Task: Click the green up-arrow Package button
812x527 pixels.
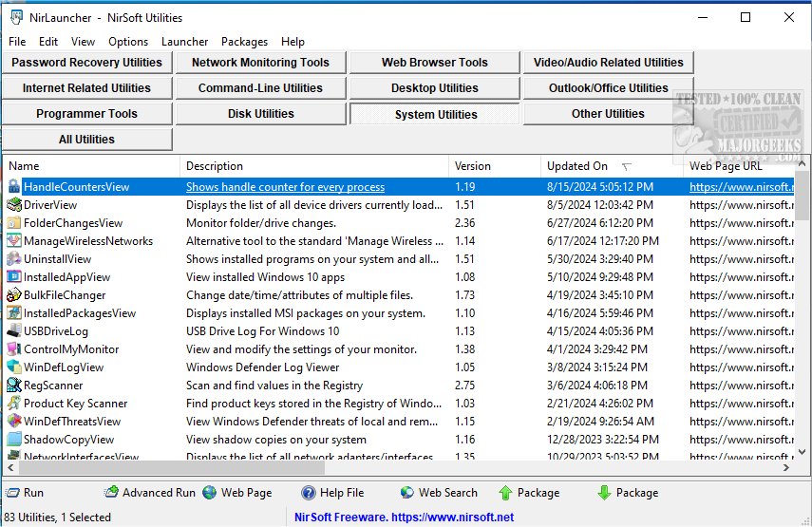Action: [x=505, y=493]
